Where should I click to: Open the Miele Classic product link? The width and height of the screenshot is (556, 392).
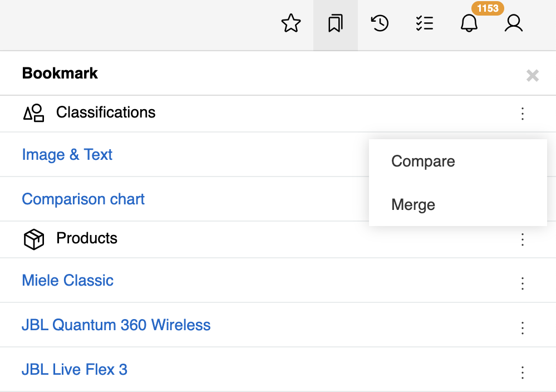click(67, 281)
